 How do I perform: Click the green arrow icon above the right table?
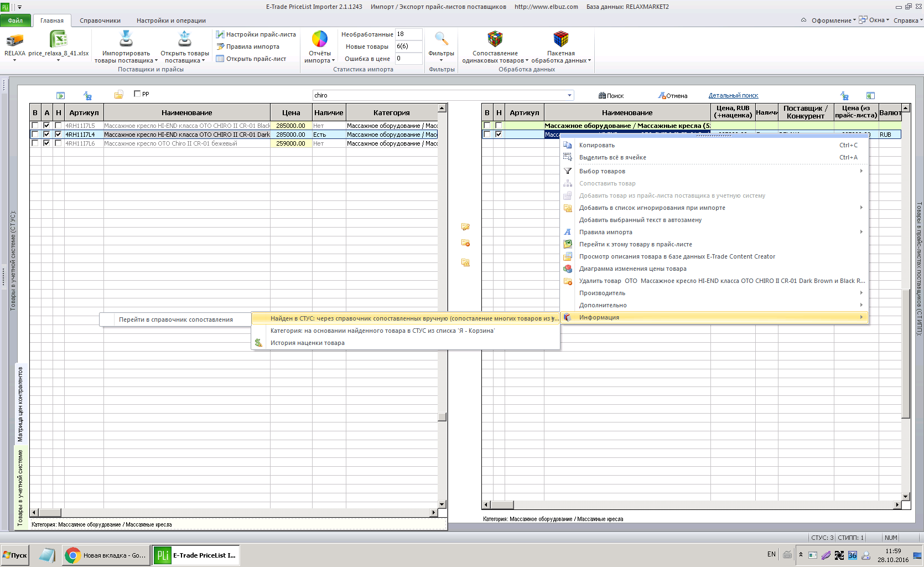point(870,95)
